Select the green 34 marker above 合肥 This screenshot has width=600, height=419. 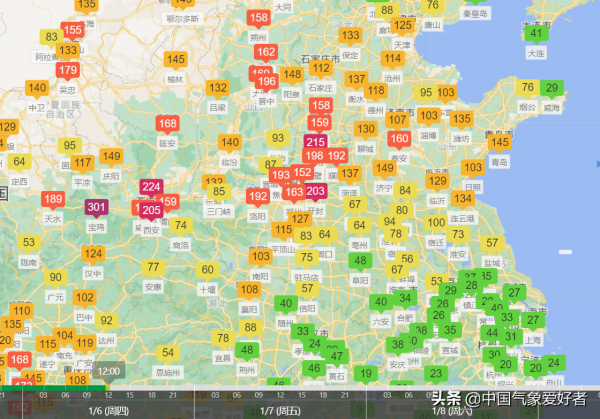(x=405, y=298)
